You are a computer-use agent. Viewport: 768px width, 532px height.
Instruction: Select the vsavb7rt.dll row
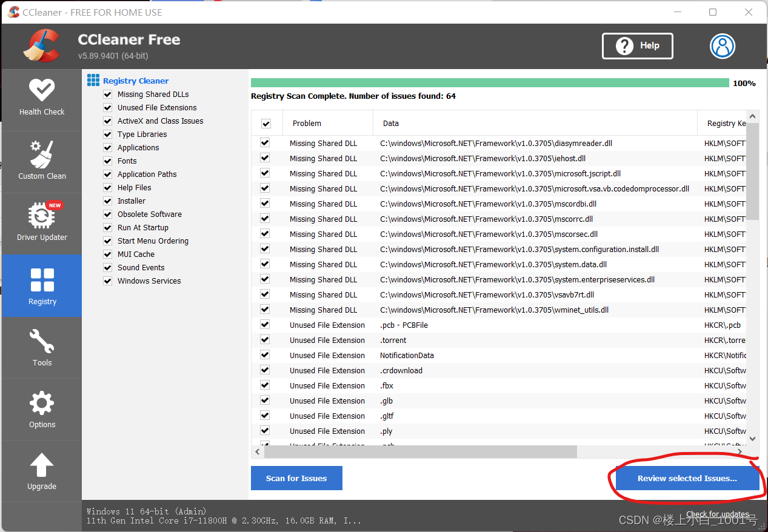pos(499,294)
